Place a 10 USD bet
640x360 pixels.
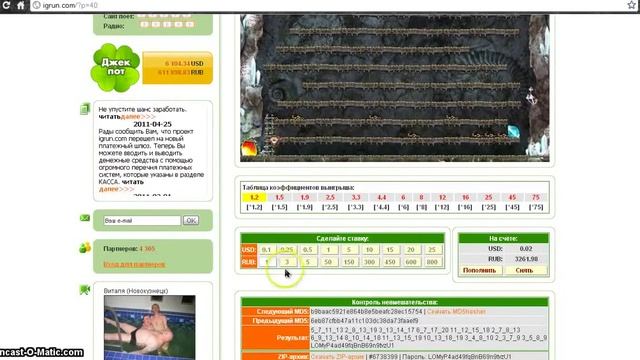(369, 249)
